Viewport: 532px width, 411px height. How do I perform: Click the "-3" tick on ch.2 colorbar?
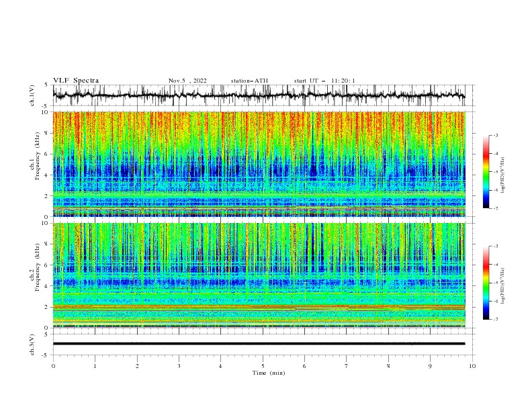(496, 246)
